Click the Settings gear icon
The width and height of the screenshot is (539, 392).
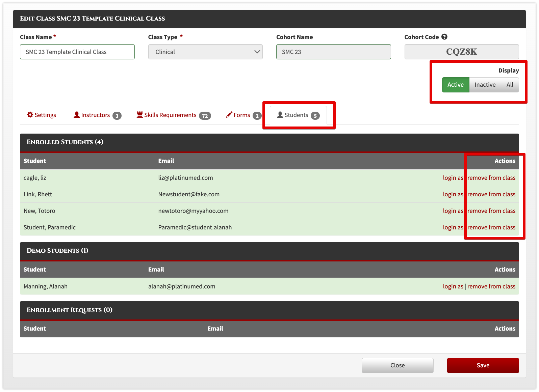tap(30, 115)
